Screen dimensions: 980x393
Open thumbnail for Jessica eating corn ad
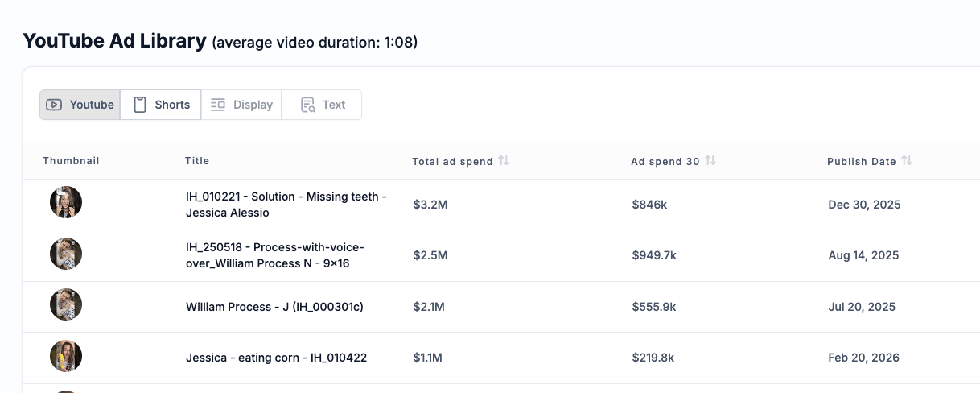tap(66, 356)
